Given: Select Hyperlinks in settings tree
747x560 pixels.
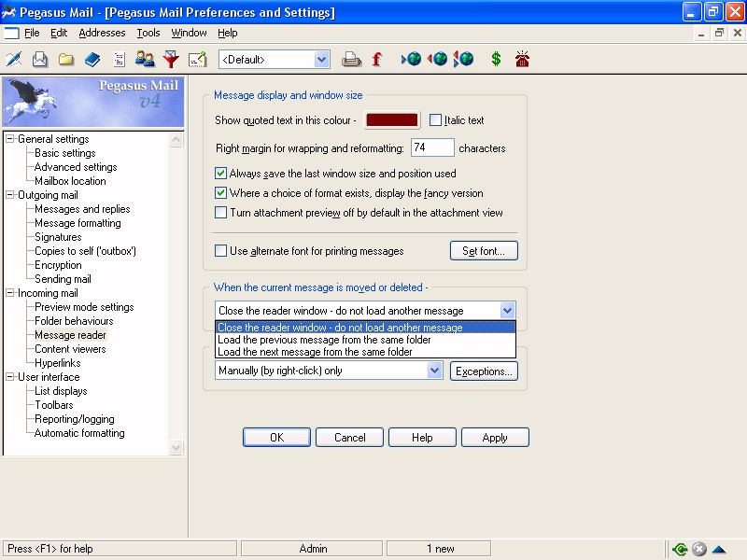Looking at the screenshot, I should coord(57,363).
